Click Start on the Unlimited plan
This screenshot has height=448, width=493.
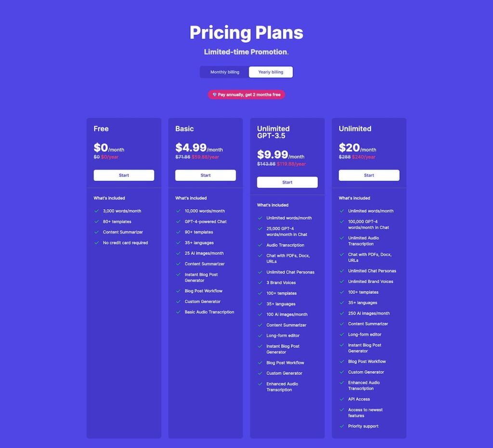click(369, 175)
